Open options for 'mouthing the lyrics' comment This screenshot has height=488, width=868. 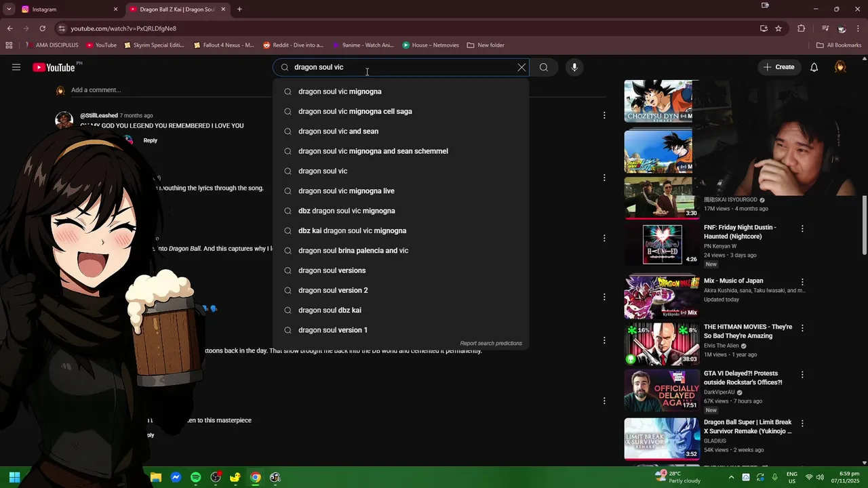coord(604,178)
